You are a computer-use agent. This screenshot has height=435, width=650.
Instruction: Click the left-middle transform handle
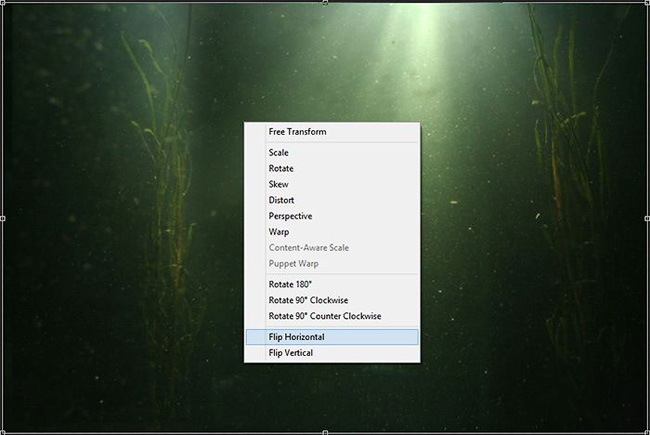[x=2, y=218]
